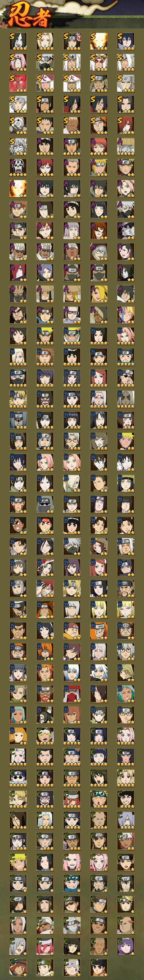Select the B-rank ninja with white dog

126,461
